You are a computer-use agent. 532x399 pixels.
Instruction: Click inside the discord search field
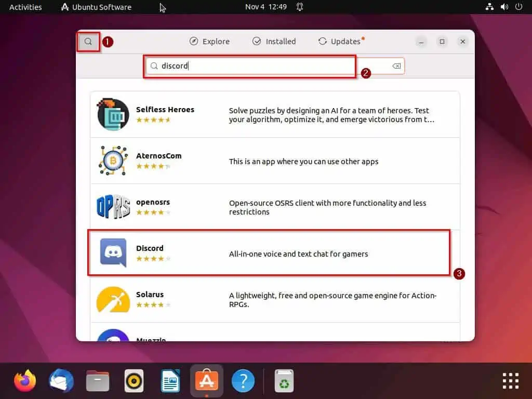[x=249, y=65]
